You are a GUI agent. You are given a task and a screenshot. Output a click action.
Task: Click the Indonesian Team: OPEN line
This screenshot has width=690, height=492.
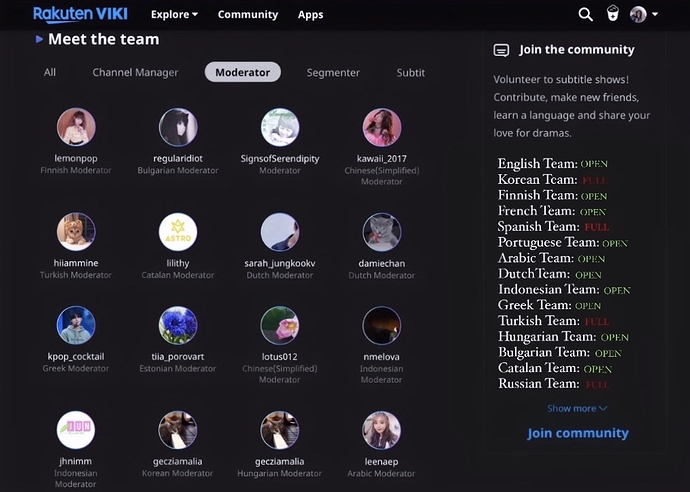click(564, 290)
